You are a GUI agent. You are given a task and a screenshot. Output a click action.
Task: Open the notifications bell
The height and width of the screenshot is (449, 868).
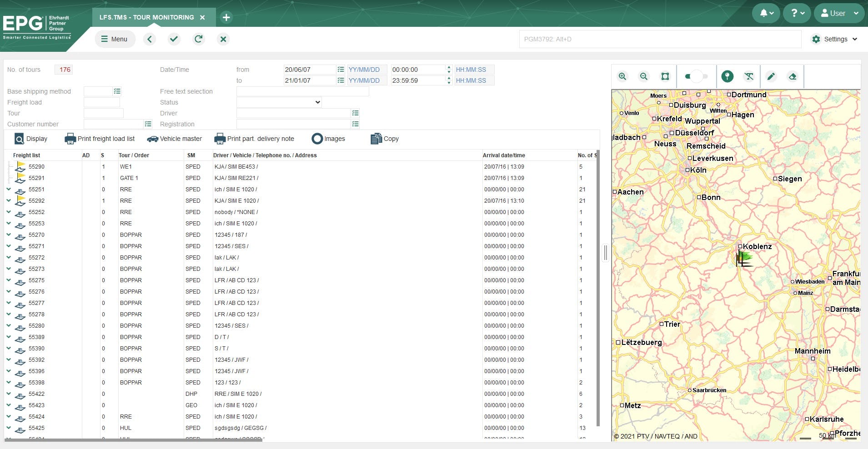[x=766, y=13]
